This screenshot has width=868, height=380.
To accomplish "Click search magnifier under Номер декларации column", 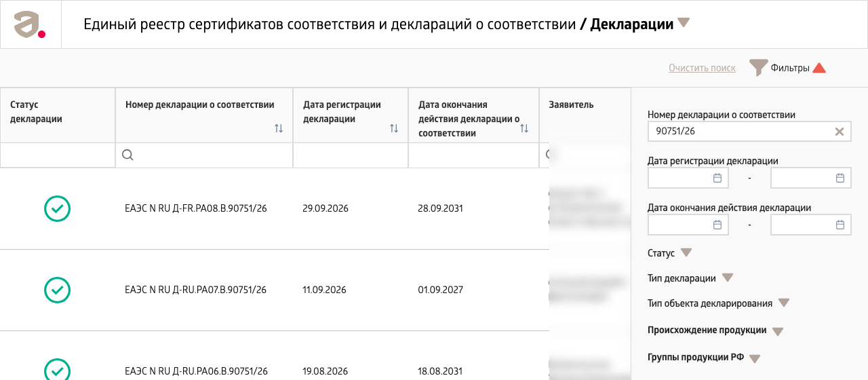I will (x=127, y=155).
